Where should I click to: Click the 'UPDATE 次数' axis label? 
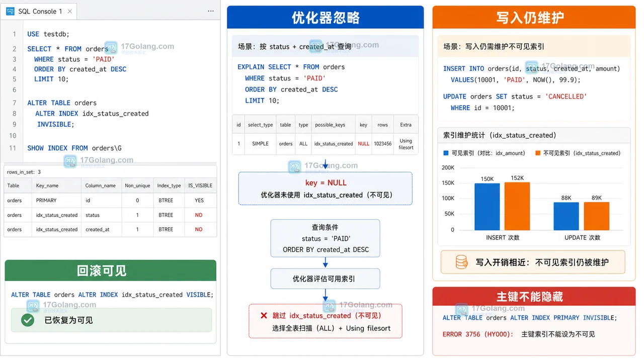click(582, 237)
